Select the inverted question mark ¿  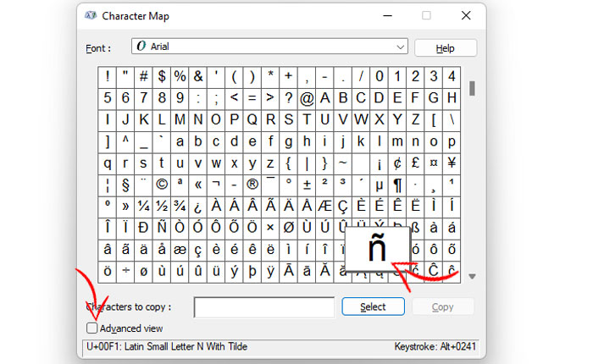197,207
